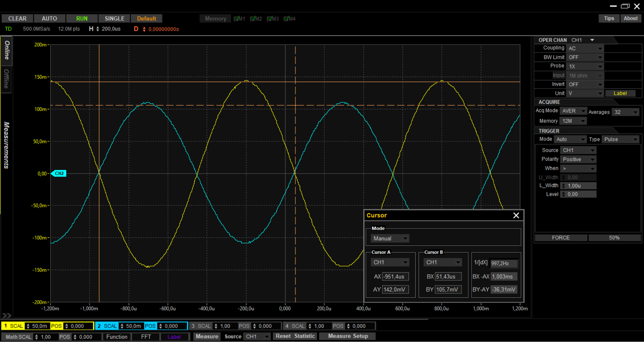Open the Invert OFF dropdown

[x=585, y=84]
